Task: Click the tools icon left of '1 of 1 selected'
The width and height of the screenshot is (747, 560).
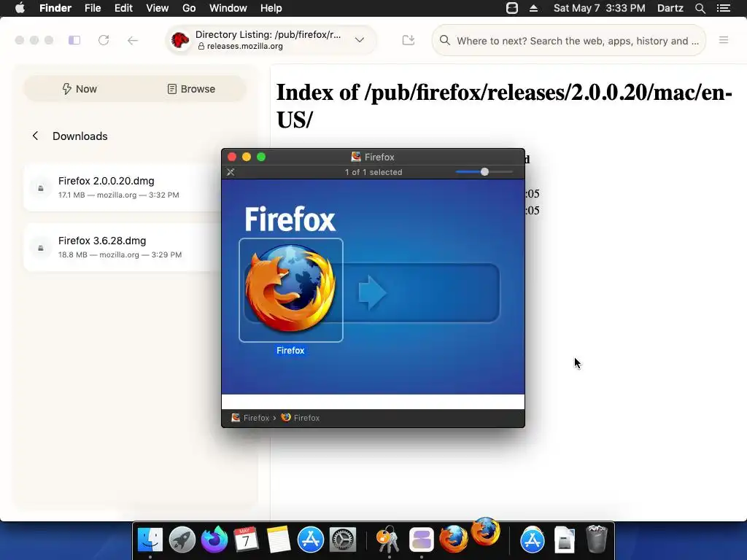Action: click(x=231, y=172)
